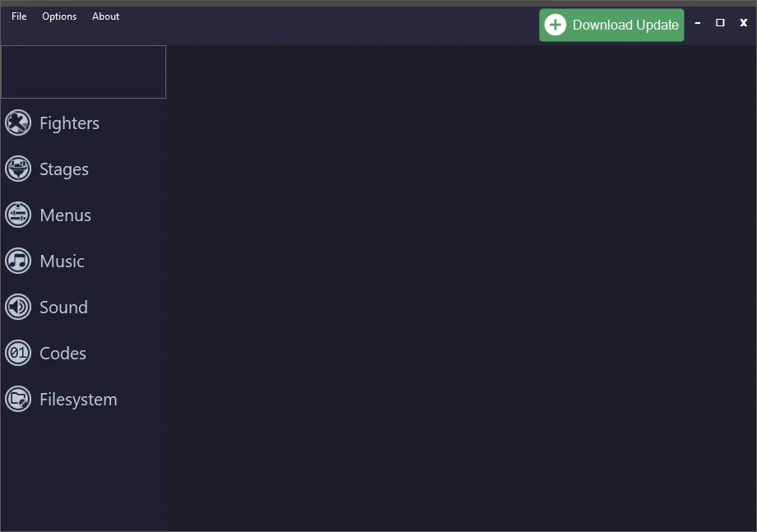The image size is (757, 532).
Task: Click the Stages shield icon
Action: 17,169
